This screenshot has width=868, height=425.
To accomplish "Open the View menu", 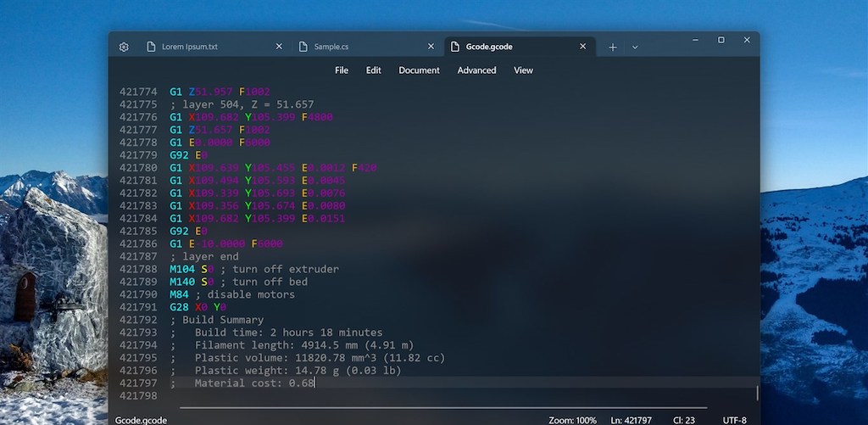I will (523, 70).
